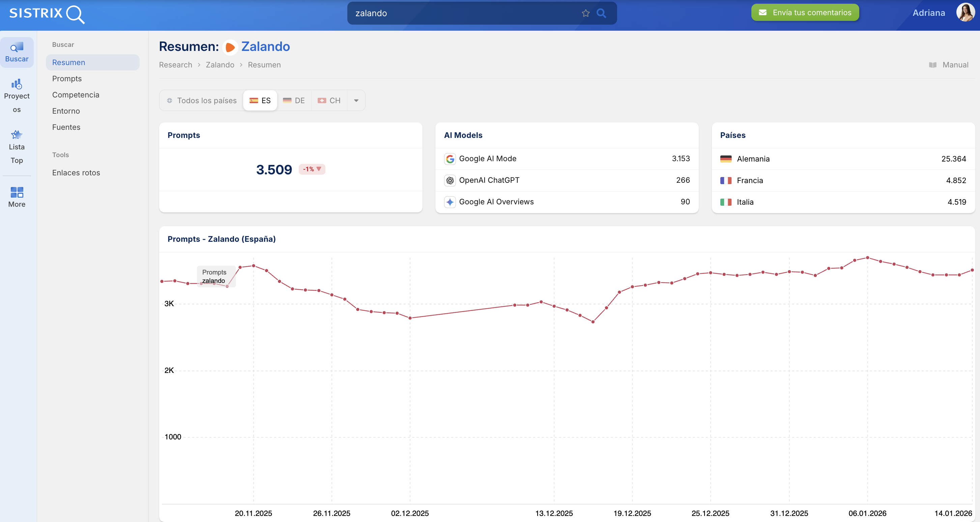
Task: Click the magnifier search icon
Action: coord(601,13)
